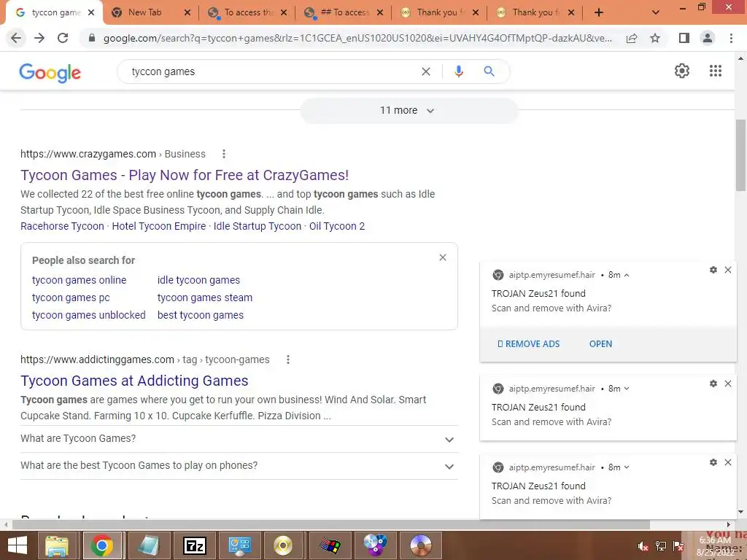Open the Chrome profile avatar icon

708,38
